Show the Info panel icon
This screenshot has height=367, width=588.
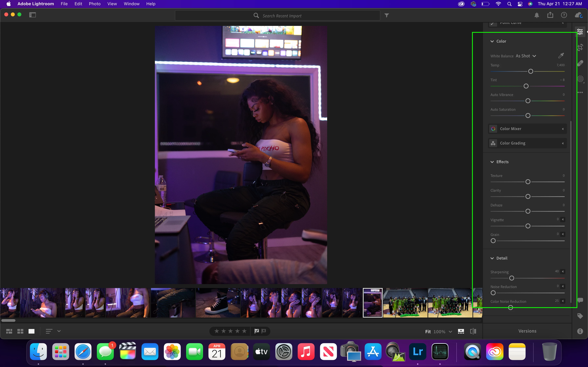580,331
